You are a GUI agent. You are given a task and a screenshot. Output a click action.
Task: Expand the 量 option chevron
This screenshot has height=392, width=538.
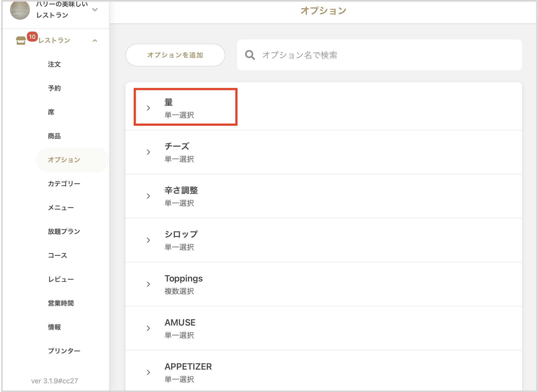click(x=148, y=108)
